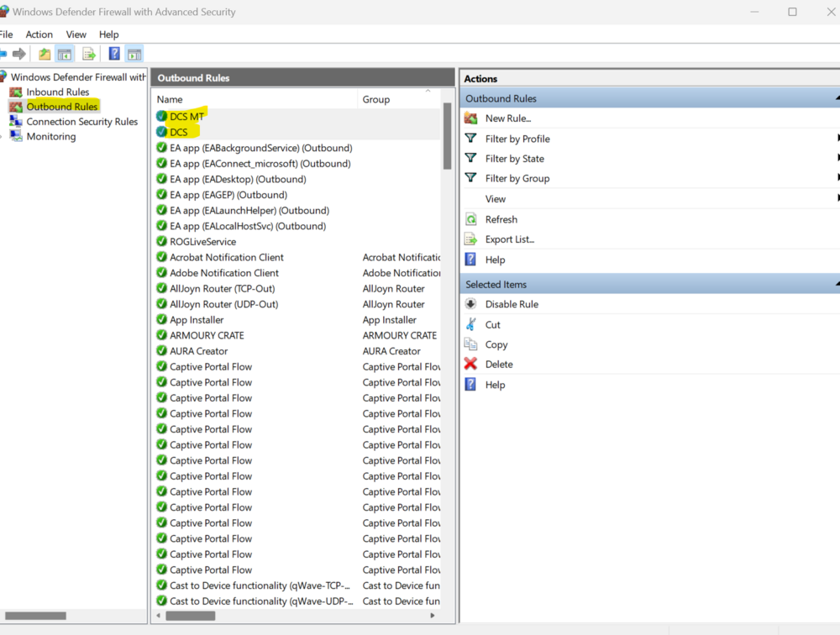This screenshot has height=635, width=840.
Task: Toggle the console tree using the toolbar icon
Action: click(x=65, y=53)
